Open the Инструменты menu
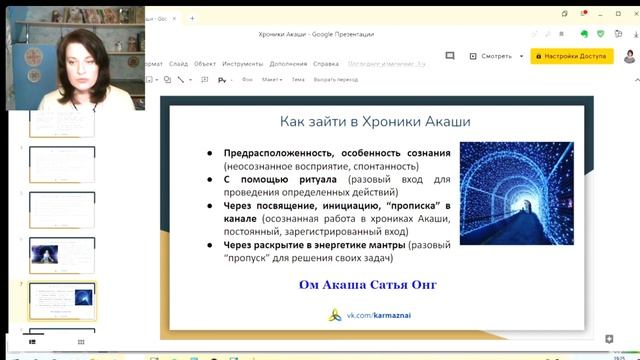Image resolution: width=640 pixels, height=360 pixels. pos(242,64)
